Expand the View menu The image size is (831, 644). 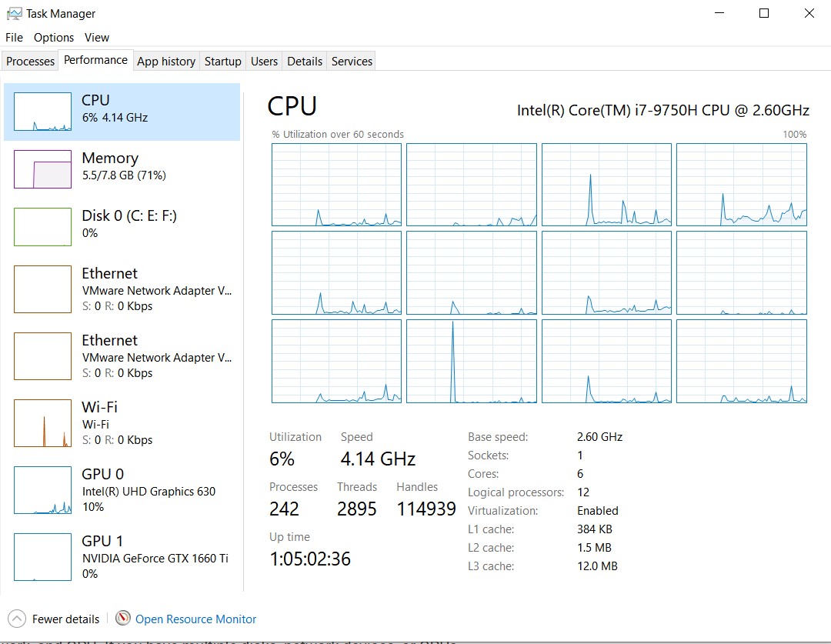click(97, 37)
